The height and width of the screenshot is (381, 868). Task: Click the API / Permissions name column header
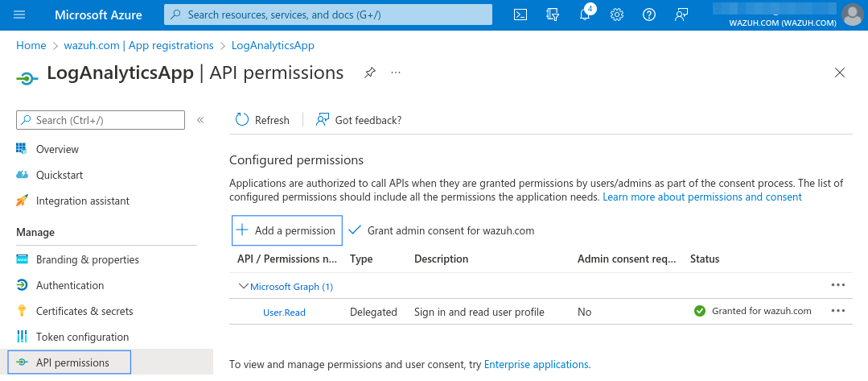tap(287, 259)
